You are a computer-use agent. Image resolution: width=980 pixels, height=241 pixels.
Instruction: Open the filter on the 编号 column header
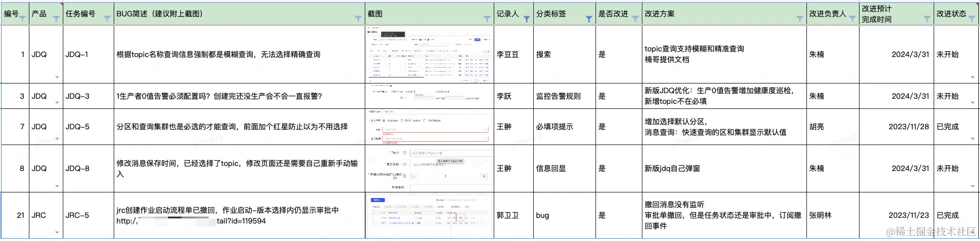tap(23, 19)
